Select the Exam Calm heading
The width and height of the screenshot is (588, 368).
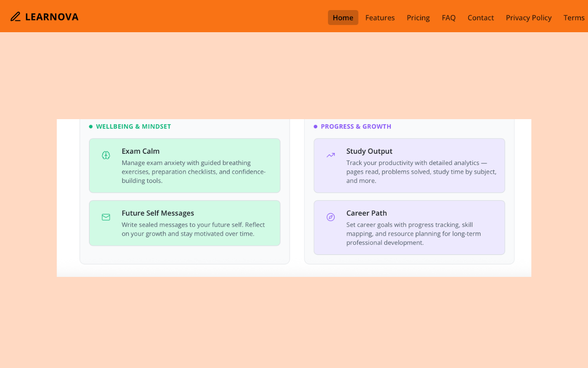(141, 151)
